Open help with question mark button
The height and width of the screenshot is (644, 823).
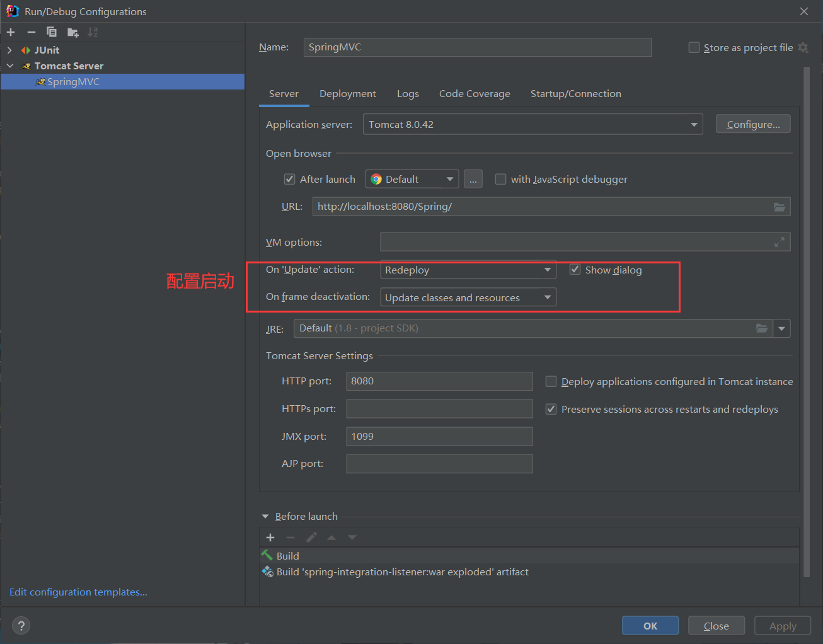click(x=21, y=626)
